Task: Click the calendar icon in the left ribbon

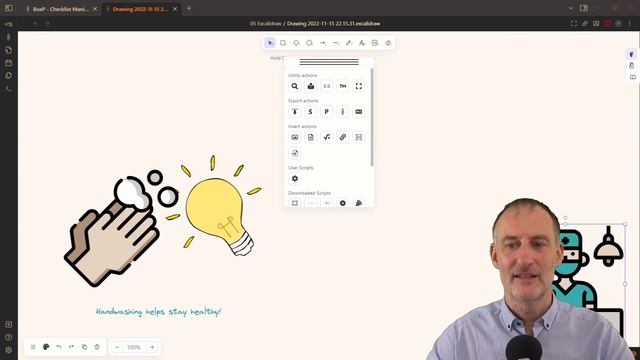Action: (x=9, y=63)
